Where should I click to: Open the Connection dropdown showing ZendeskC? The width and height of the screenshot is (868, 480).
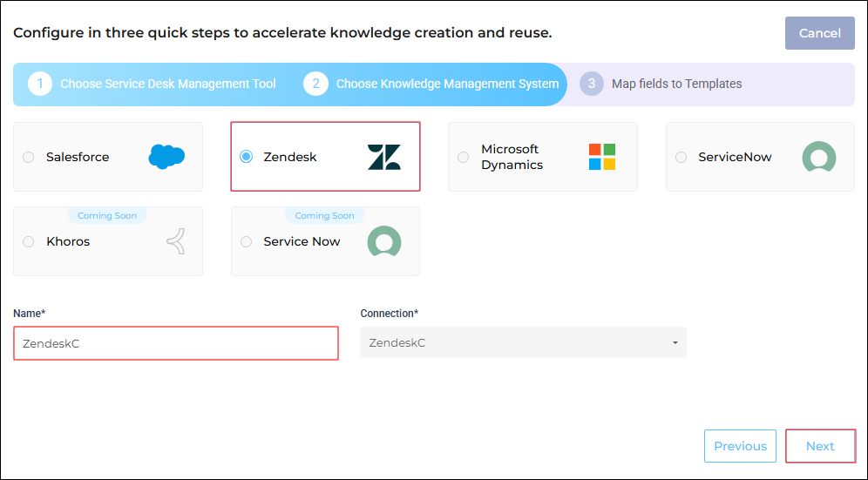pos(523,342)
